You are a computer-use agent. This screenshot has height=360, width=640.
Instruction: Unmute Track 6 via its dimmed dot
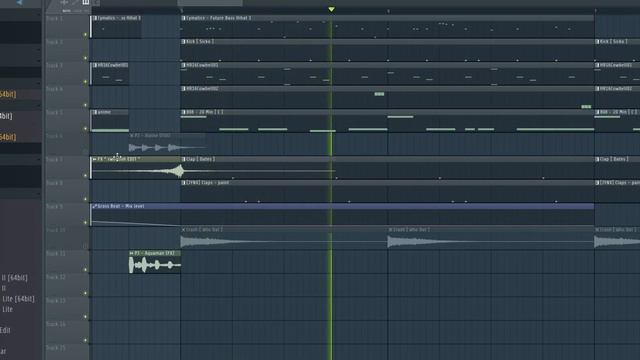point(85,152)
